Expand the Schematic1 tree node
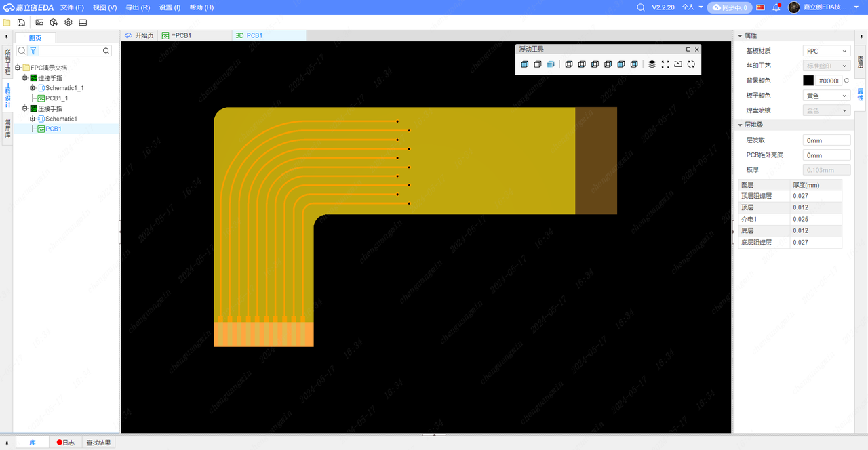The height and width of the screenshot is (450, 868). [x=32, y=119]
